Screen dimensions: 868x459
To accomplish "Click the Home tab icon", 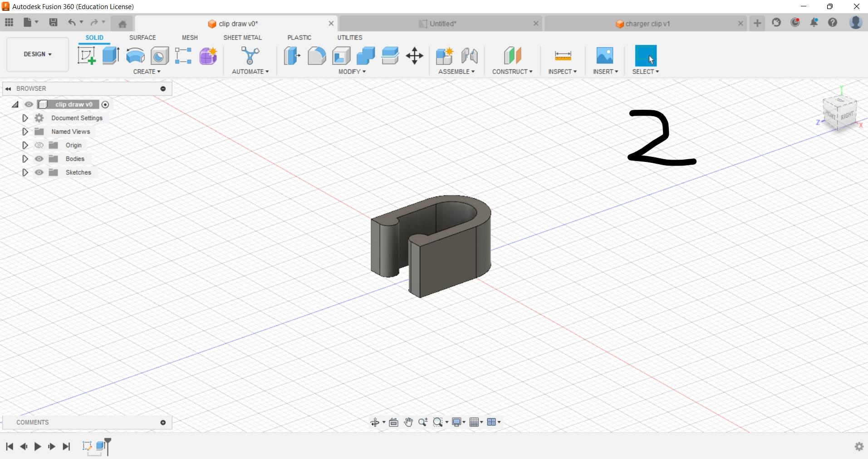I will coord(122,24).
